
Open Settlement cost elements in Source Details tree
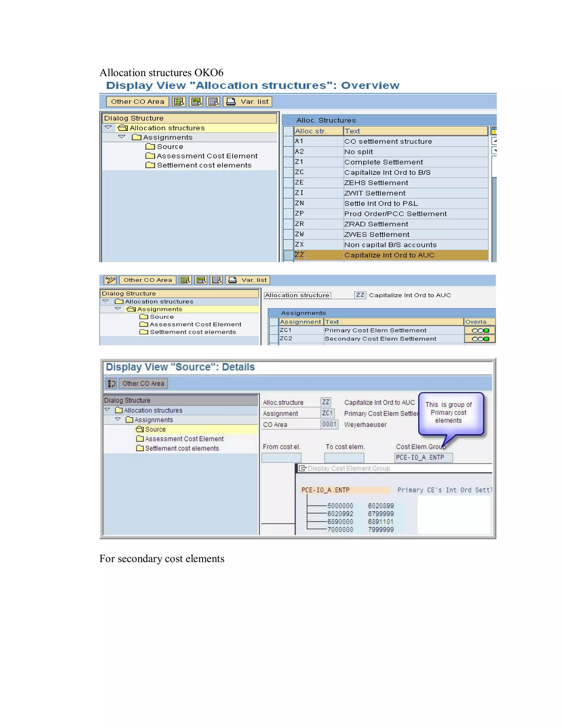coord(178,448)
